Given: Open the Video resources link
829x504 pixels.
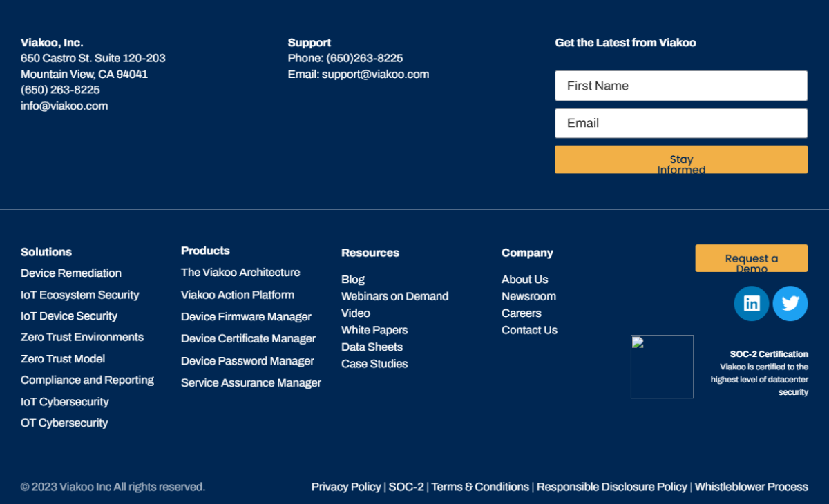Looking at the screenshot, I should [x=356, y=313].
